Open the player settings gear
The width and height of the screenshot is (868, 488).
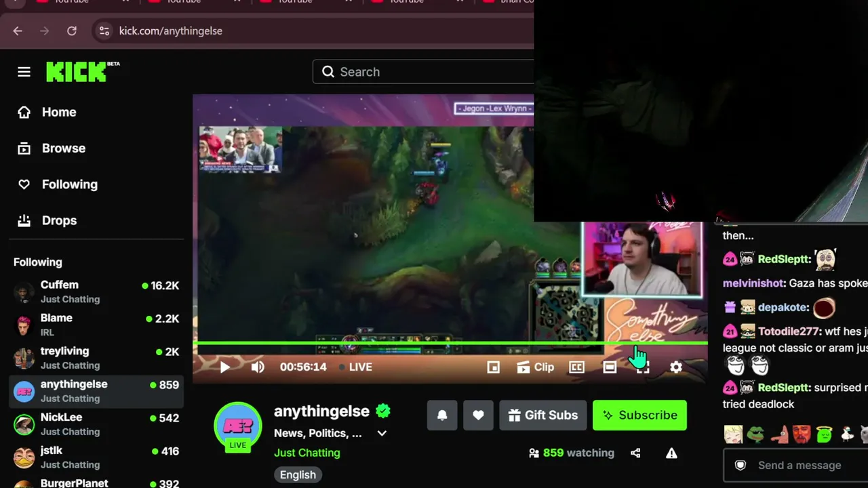[676, 367]
